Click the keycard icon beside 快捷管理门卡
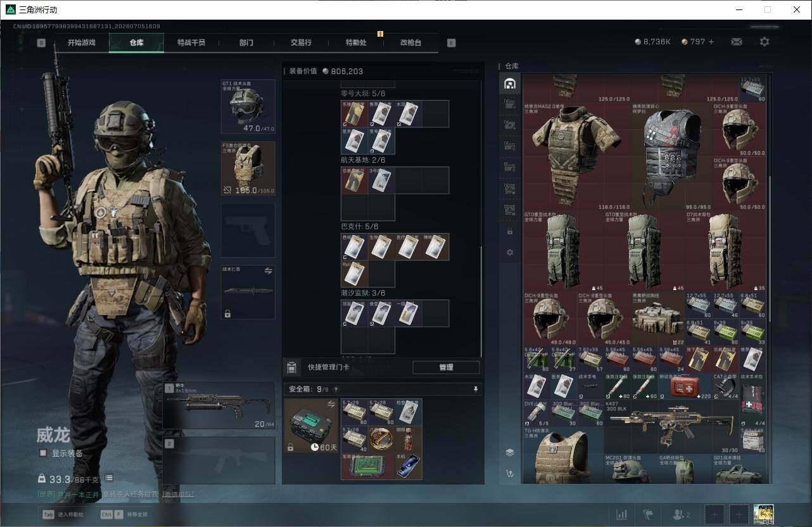Viewport: 812px width, 527px height. coord(292,367)
